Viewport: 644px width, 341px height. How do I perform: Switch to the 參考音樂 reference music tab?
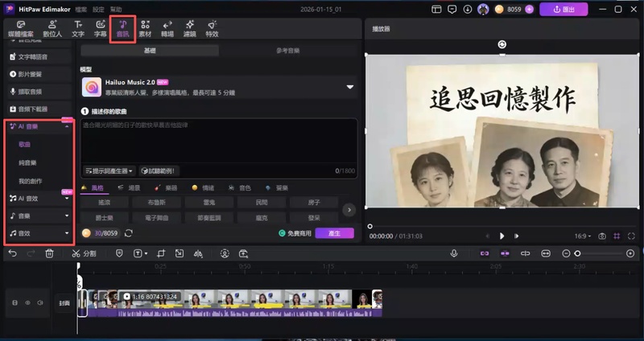click(x=288, y=51)
